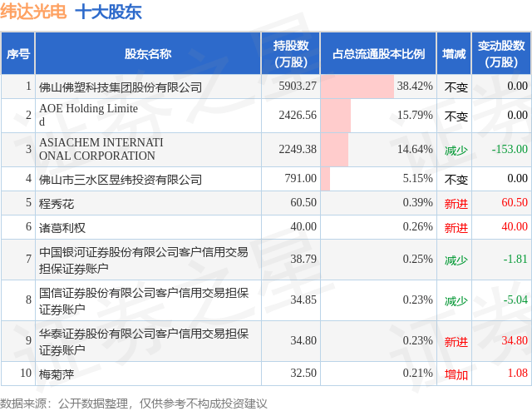
Task: Click the change value -5.04
Action: 515,300
